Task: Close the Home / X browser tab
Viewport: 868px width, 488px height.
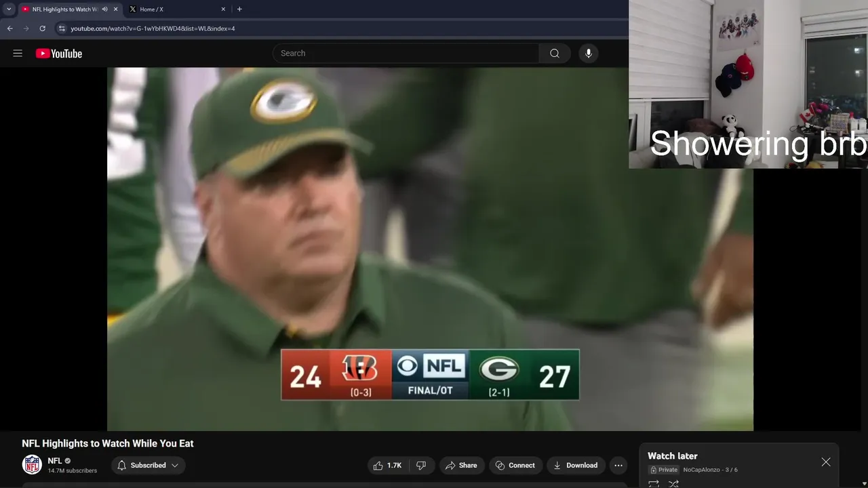Action: coord(223,9)
